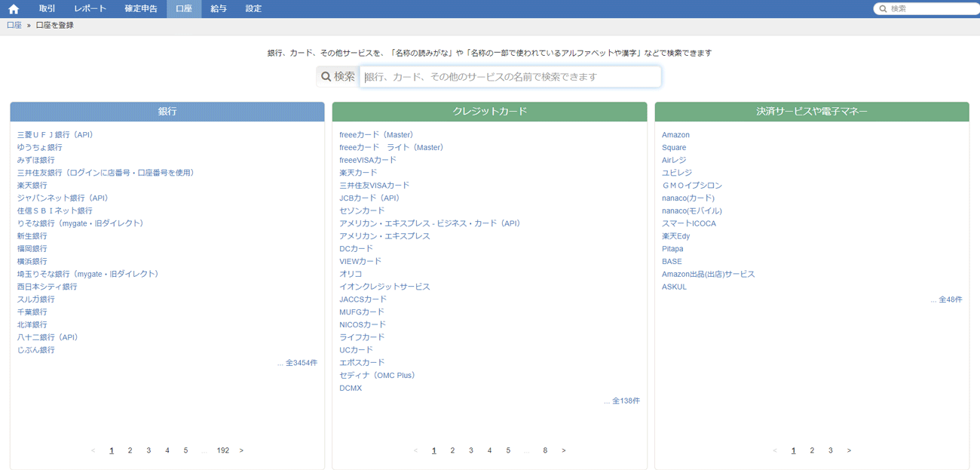Click 全3454件 to view all banks
Viewport: 980px width, 470px height.
tap(303, 362)
